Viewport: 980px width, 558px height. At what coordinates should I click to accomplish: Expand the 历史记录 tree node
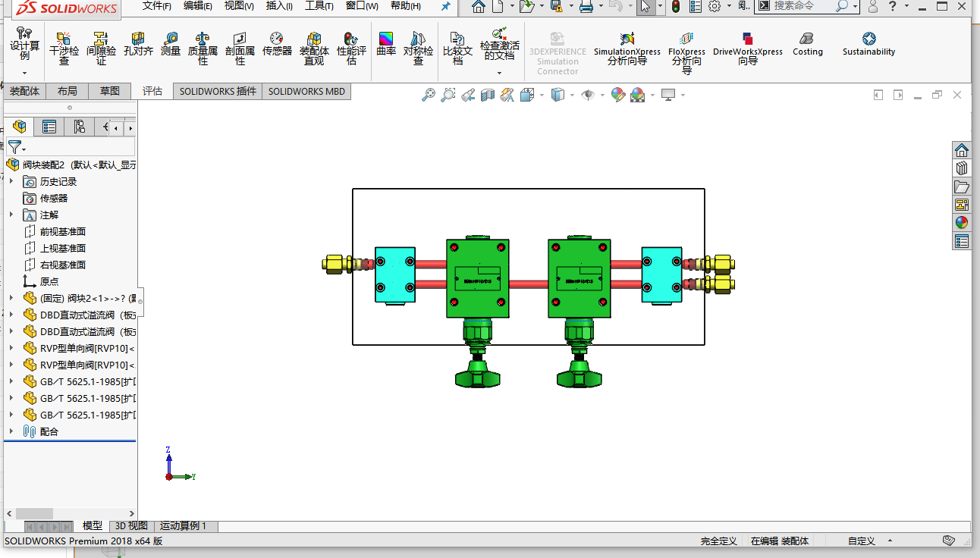tap(11, 181)
